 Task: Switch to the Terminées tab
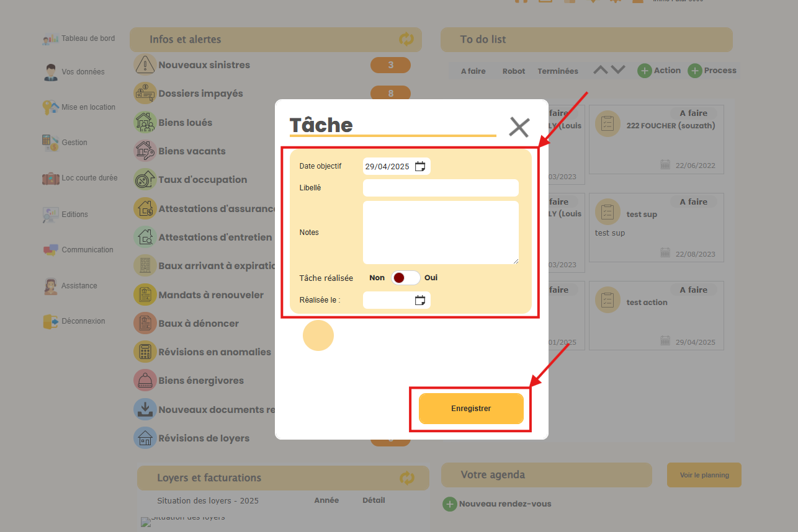pos(557,71)
